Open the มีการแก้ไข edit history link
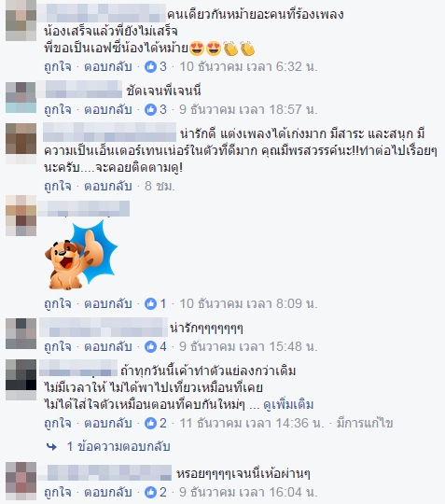 [365, 423]
